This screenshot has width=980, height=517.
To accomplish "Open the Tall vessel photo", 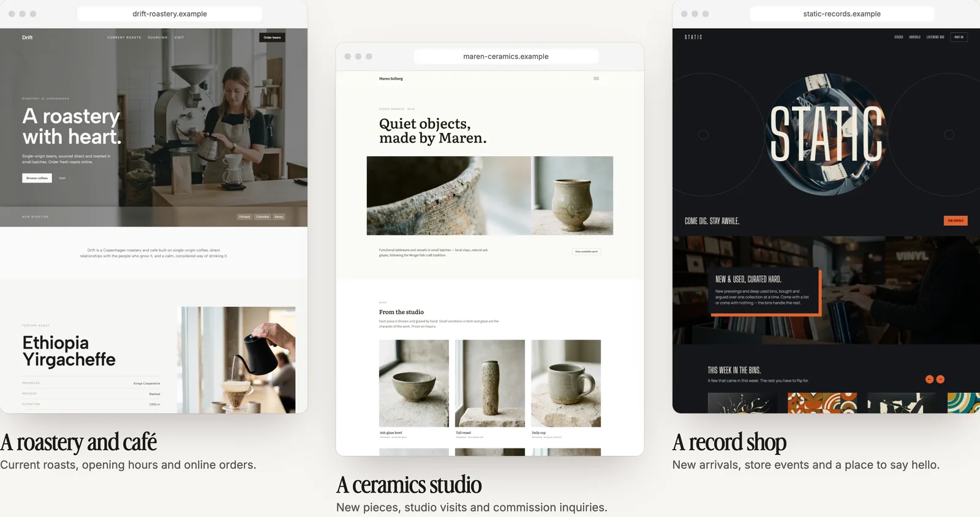I will click(490, 383).
